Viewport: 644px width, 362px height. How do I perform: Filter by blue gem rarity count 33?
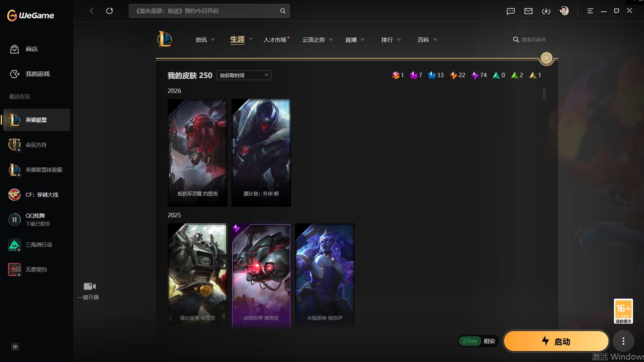click(x=436, y=75)
